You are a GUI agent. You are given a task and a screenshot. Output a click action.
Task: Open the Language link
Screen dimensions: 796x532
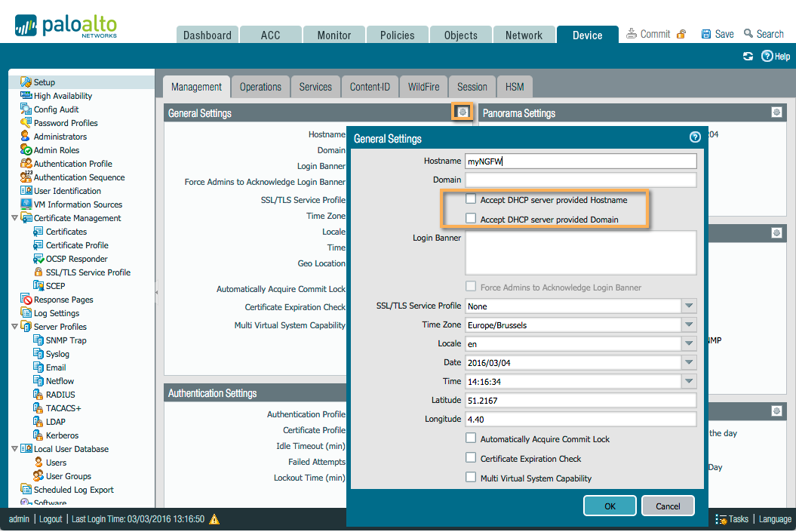(775, 519)
